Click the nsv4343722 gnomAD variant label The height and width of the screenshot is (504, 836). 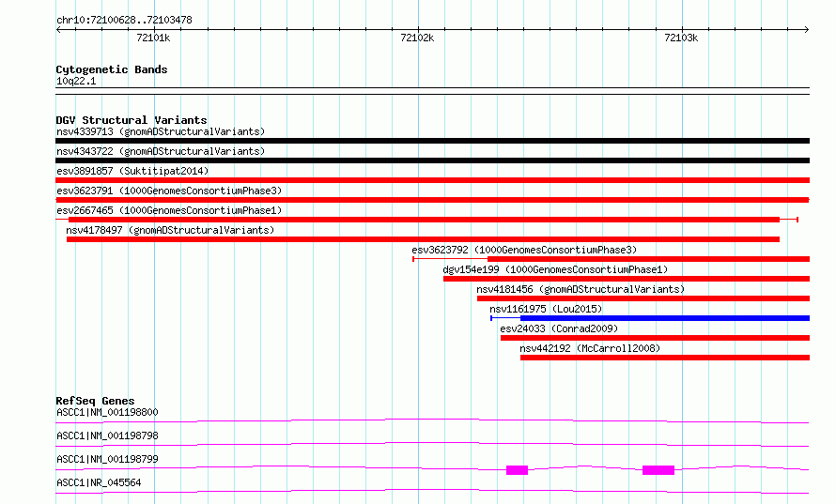click(161, 151)
